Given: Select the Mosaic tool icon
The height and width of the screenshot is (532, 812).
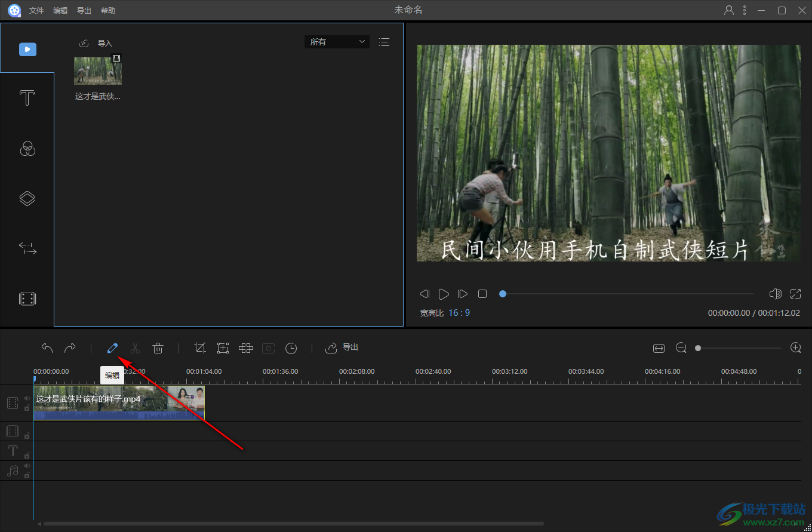Looking at the screenshot, I should click(245, 348).
